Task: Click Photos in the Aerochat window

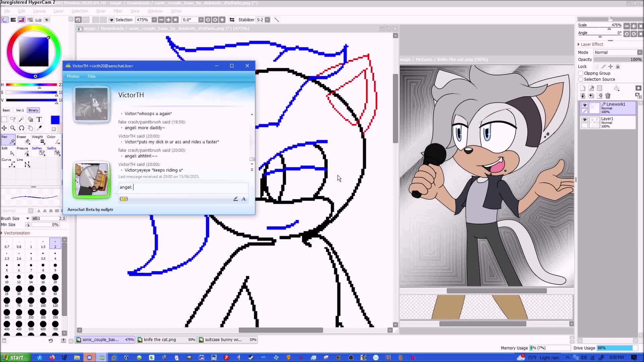Action: [73, 76]
